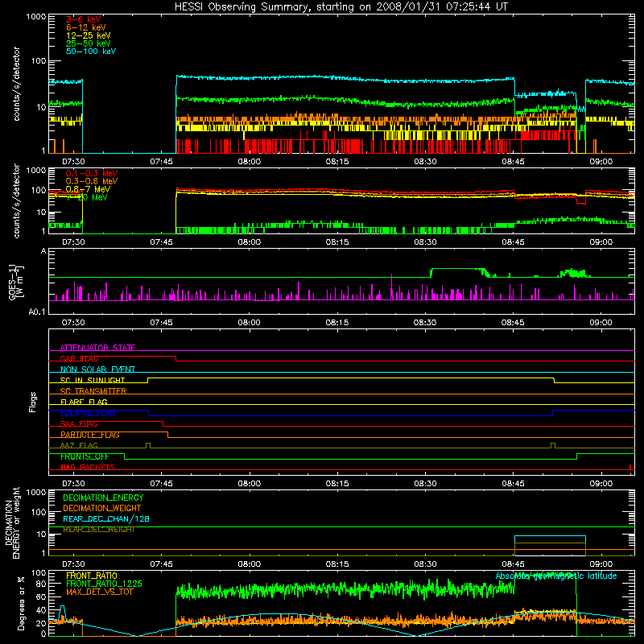Click the REAR_DEC_WEIGHT legend label
The width and height of the screenshot is (644, 644).
pos(99,530)
